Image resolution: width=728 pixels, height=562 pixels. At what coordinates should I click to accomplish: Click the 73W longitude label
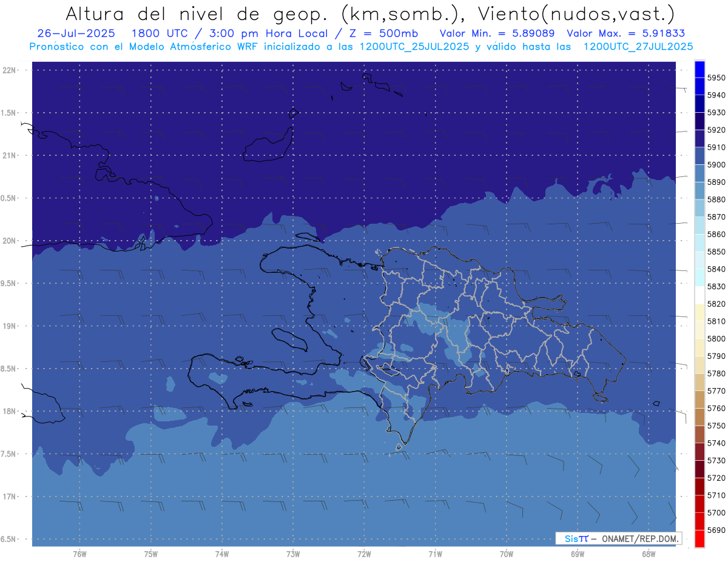[x=293, y=554]
